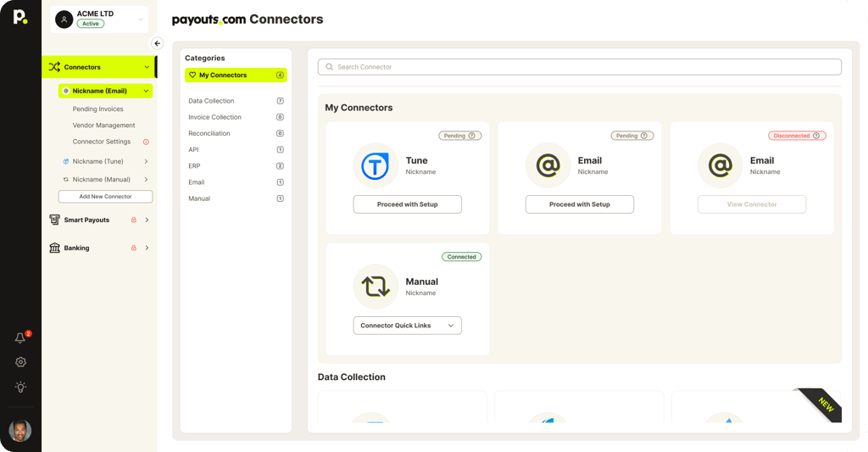The width and height of the screenshot is (868, 452).
Task: Click the Connectors shuffle icon in sidebar
Action: (x=54, y=67)
